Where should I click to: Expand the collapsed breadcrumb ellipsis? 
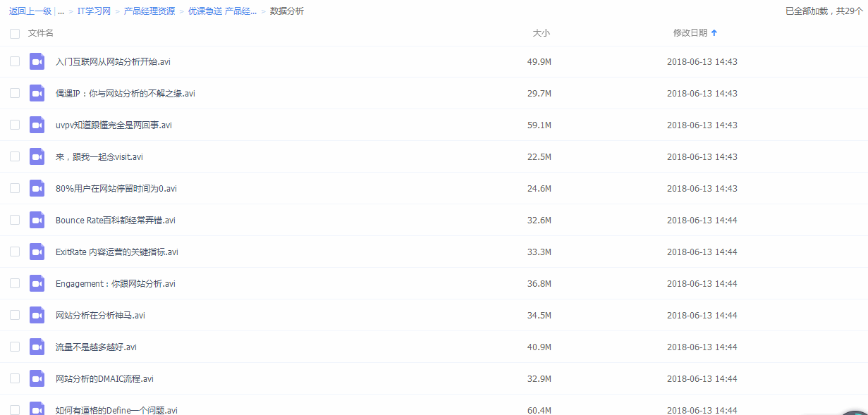pyautogui.click(x=61, y=11)
